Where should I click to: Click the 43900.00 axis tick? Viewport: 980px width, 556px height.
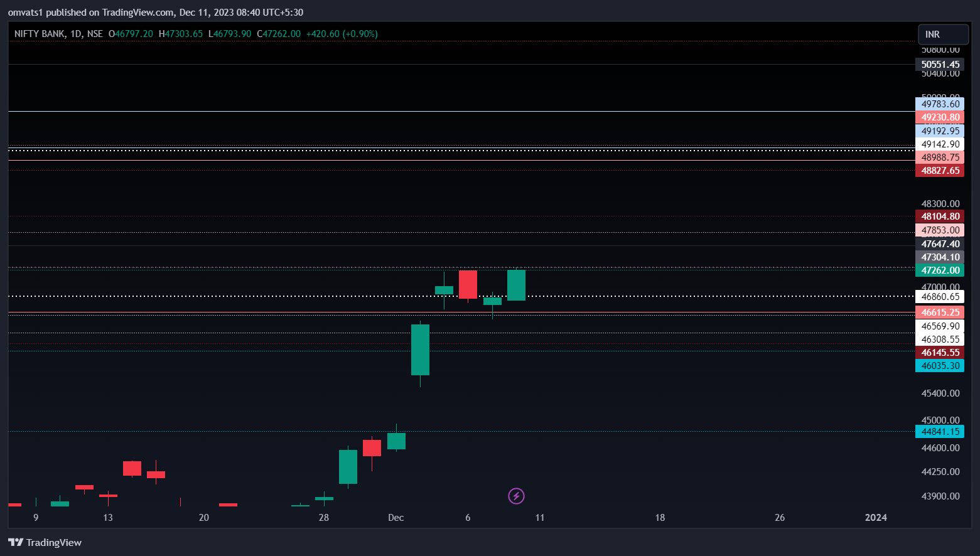940,496
